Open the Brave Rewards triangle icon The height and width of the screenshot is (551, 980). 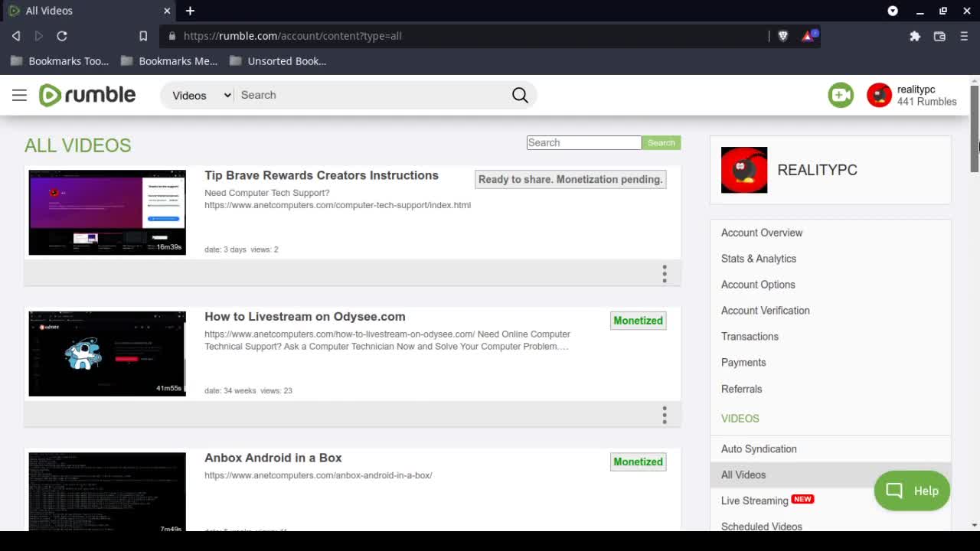tap(808, 36)
